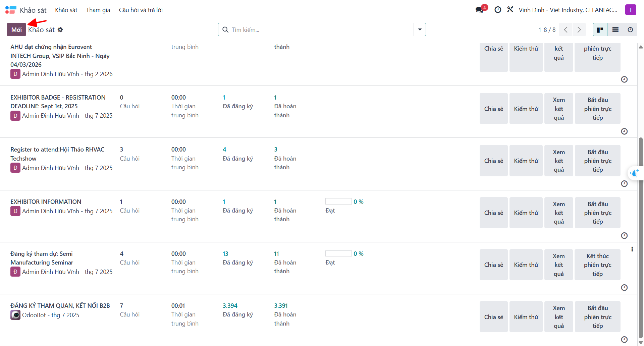Click OdooBot avatar on ĐĂNG KÝ THAM QUAN card

(x=15, y=315)
